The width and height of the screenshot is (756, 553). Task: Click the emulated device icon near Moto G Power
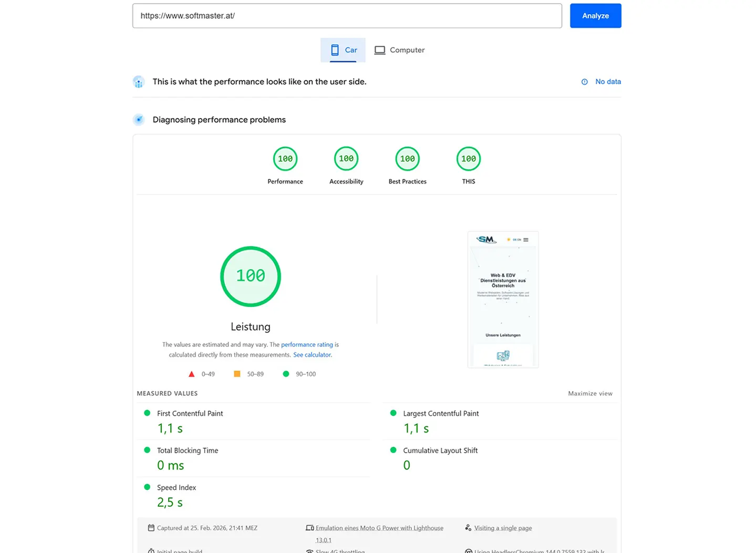click(310, 528)
